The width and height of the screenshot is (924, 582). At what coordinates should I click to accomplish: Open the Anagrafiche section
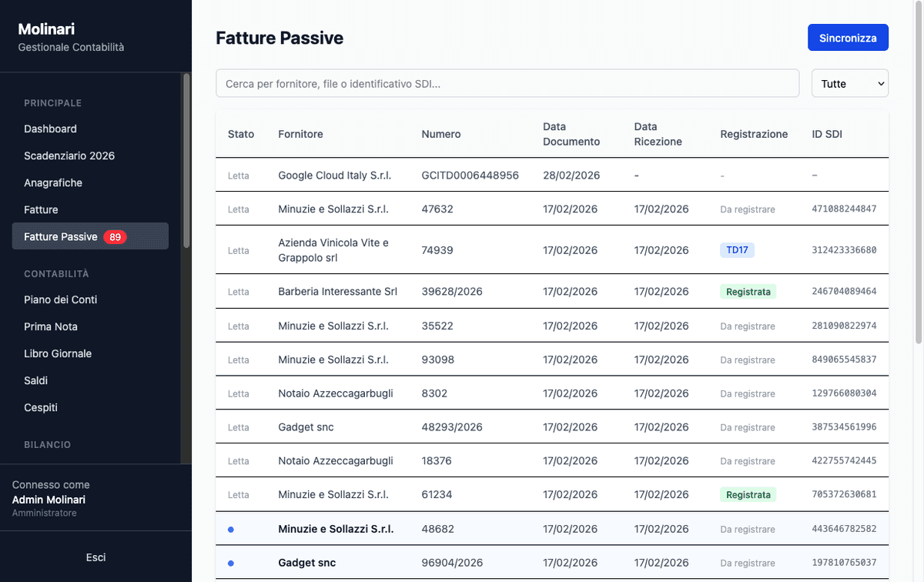coord(53,182)
